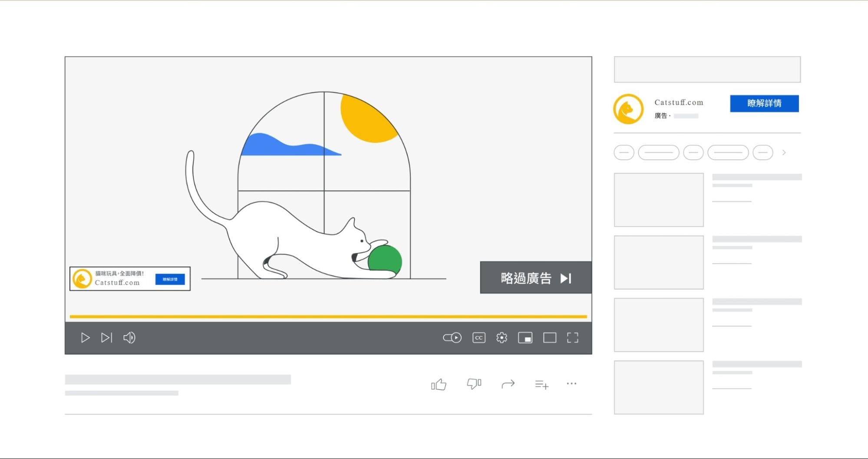
Task: Open the Catstuff.com advertiser link
Action: click(x=679, y=102)
